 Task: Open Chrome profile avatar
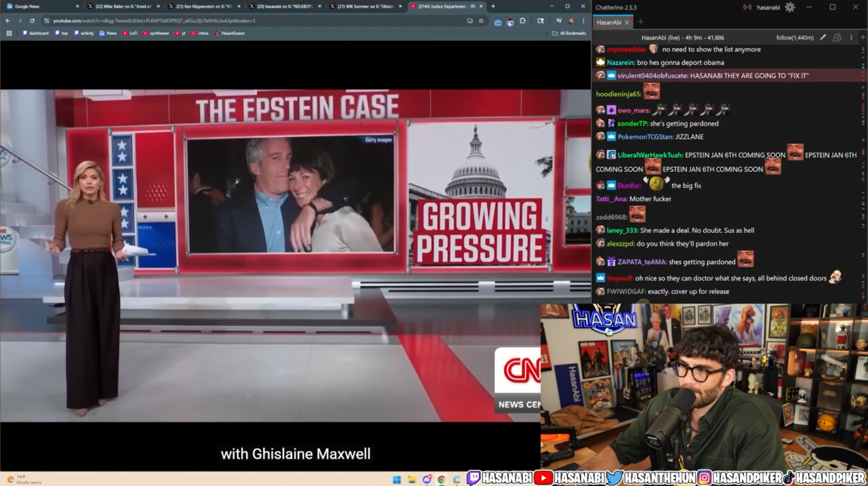(x=571, y=21)
